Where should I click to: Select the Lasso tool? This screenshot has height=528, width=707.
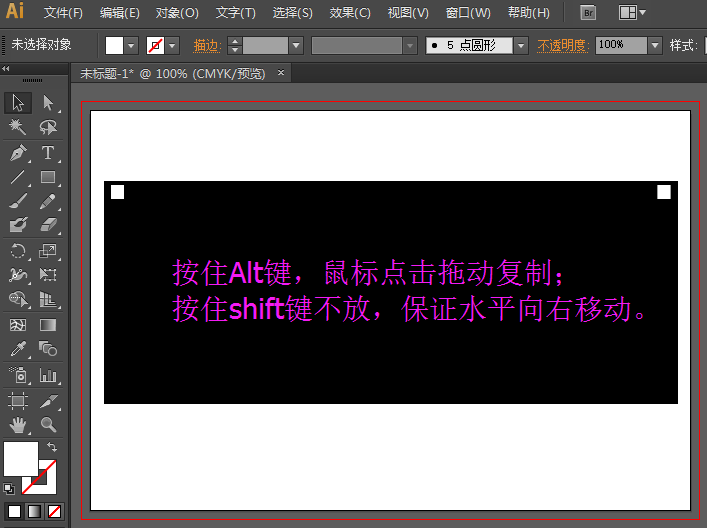[48, 127]
